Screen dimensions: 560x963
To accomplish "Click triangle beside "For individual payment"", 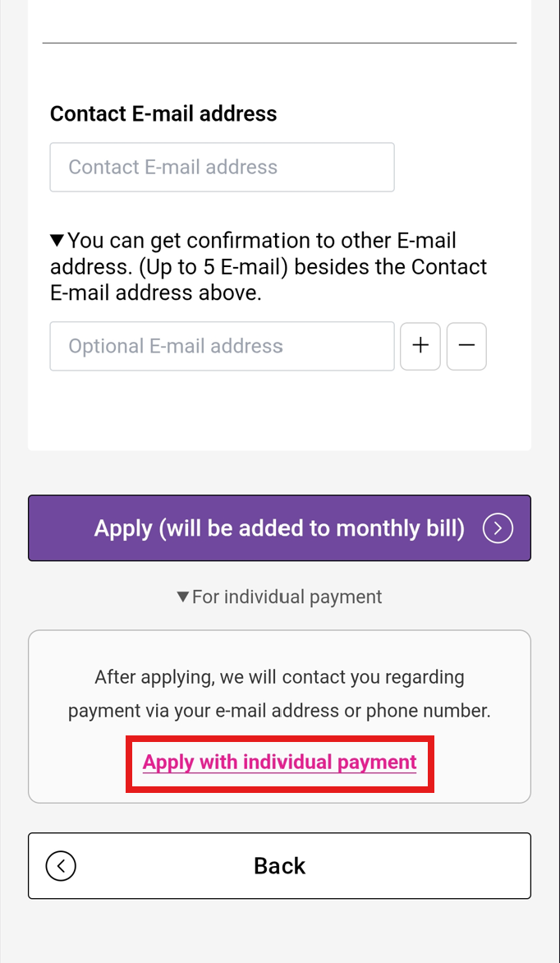I will pos(183,597).
